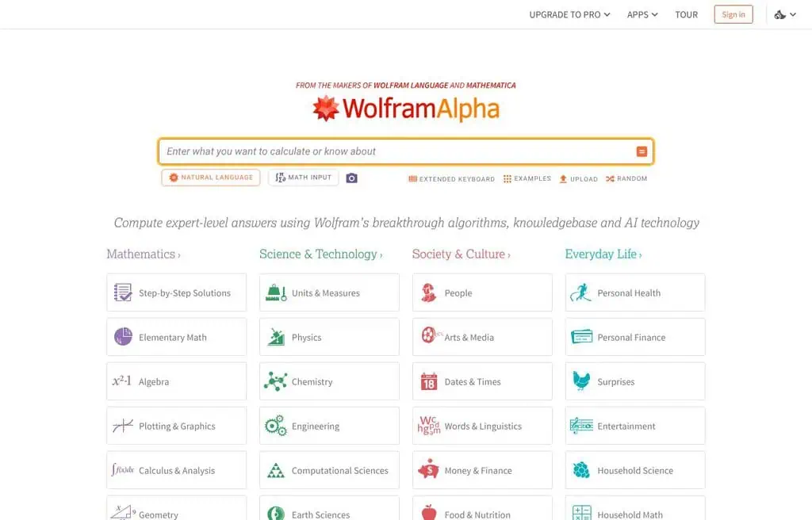Viewport: 812px width, 520px height.
Task: Expand the Upgrade to Pro dropdown
Action: tap(569, 14)
